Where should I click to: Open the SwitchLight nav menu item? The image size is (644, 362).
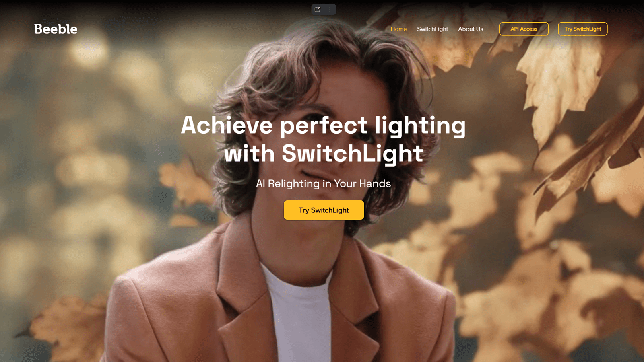click(432, 29)
